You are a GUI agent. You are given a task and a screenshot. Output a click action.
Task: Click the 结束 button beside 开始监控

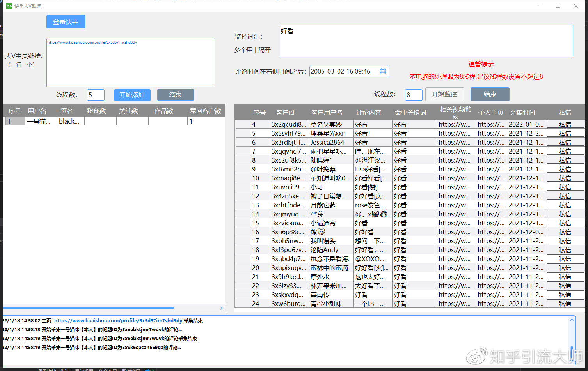(x=490, y=94)
